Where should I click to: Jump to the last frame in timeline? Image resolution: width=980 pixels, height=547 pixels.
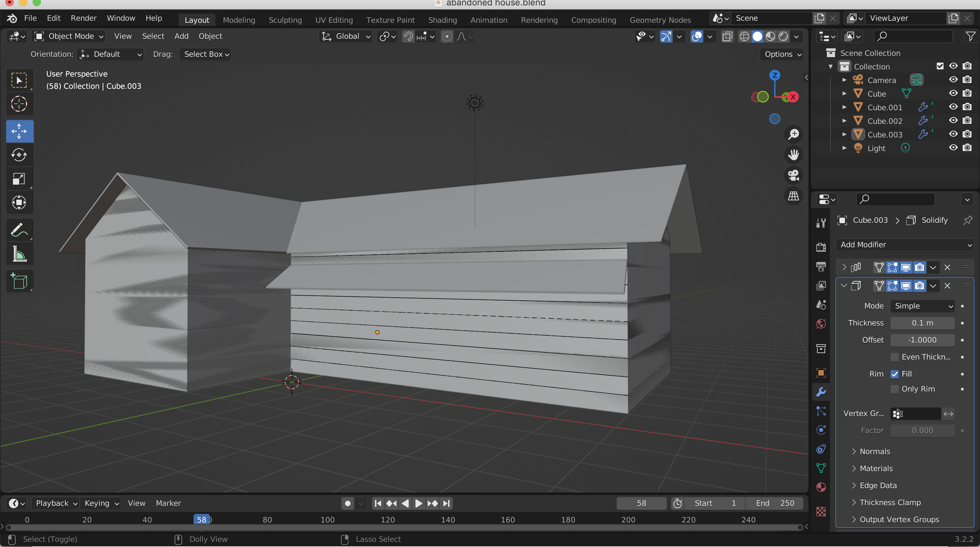(x=446, y=503)
